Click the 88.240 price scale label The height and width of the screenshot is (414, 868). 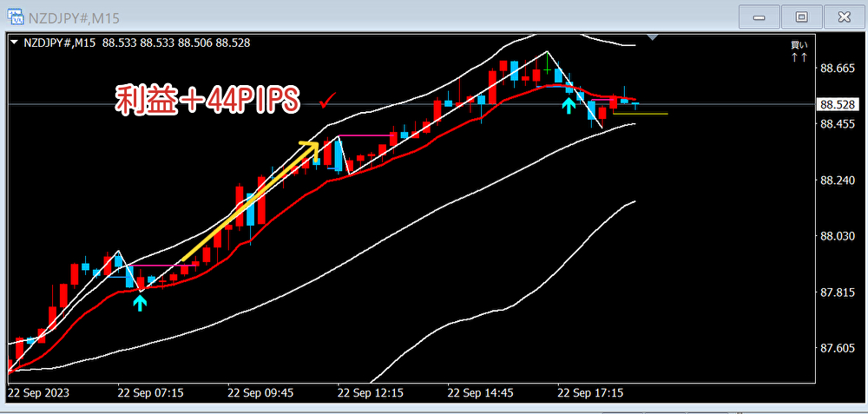point(838,181)
